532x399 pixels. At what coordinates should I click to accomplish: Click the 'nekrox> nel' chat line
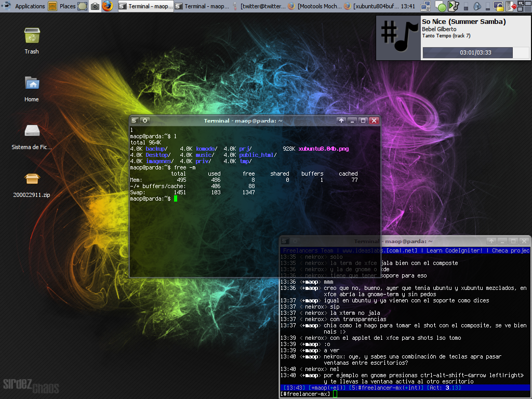tap(310, 369)
